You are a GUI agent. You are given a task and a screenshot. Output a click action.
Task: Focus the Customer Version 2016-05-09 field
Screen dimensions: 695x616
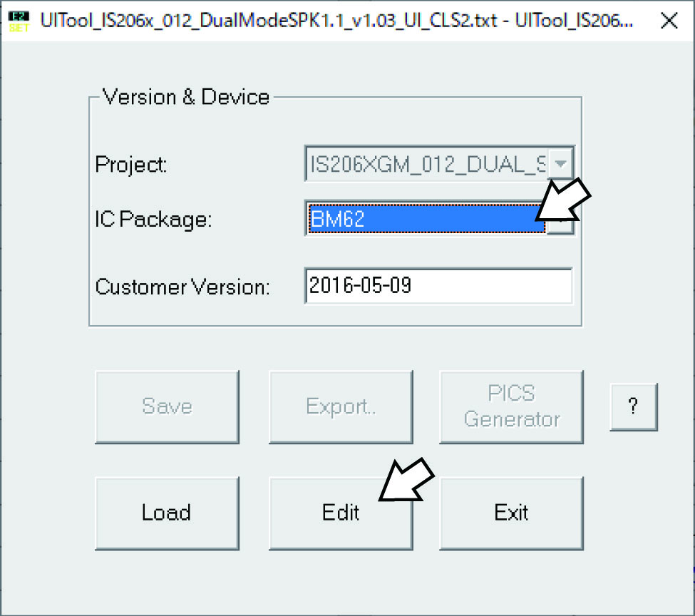tap(438, 286)
